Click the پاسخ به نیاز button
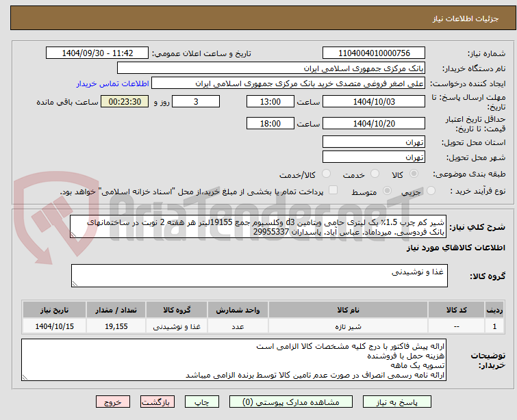 397,402
